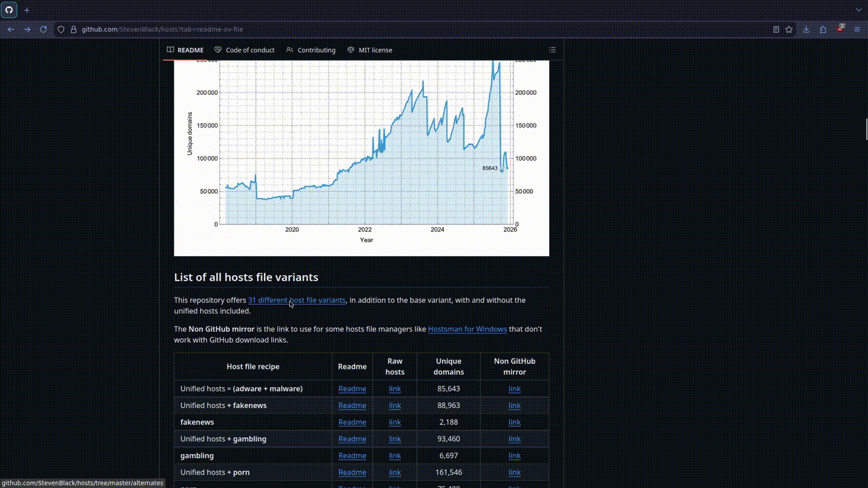This screenshot has height=488, width=868.
Task: Click the uBlock Origin extension icon
Action: click(x=840, y=29)
